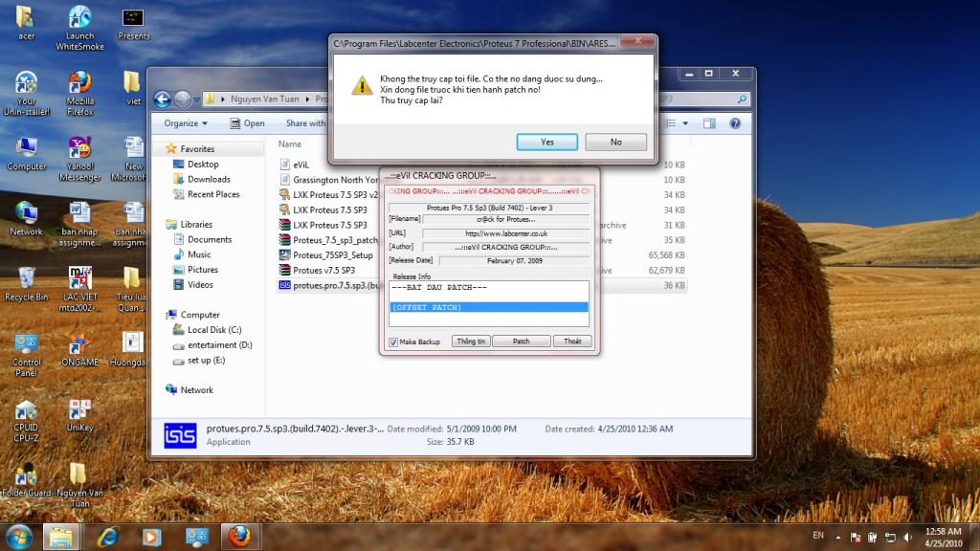Go back with Explorer's Back arrow
Image resolution: width=980 pixels, height=551 pixels.
pyautogui.click(x=163, y=99)
